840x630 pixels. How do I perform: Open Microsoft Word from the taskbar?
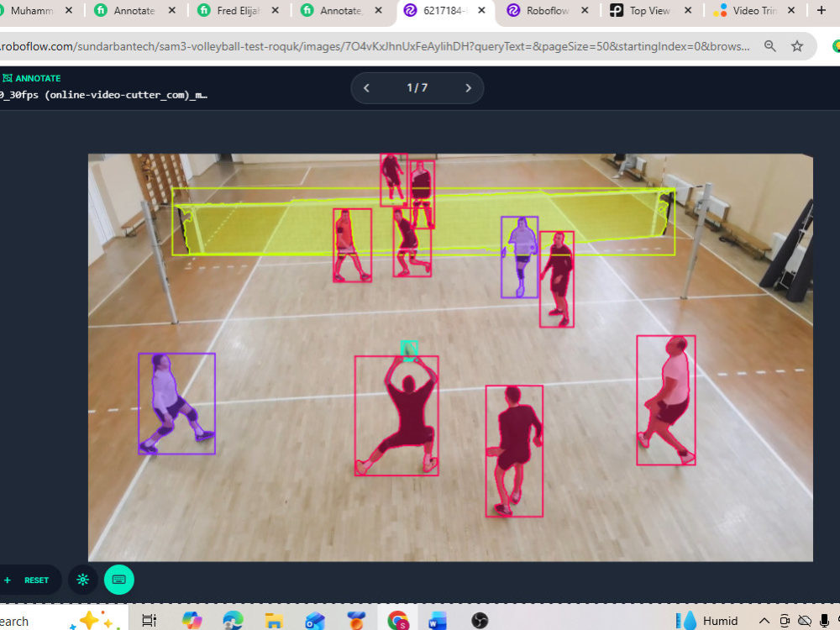pyautogui.click(x=437, y=621)
